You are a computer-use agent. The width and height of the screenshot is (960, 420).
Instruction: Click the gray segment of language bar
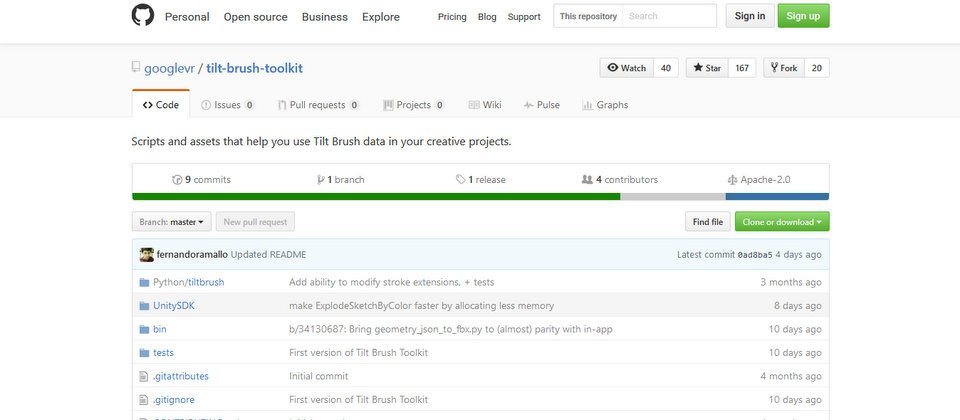[x=673, y=197]
